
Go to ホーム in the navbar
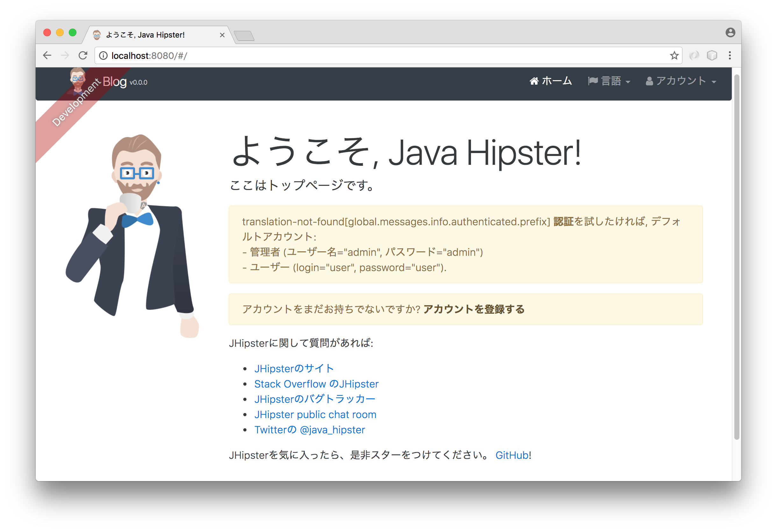[551, 81]
